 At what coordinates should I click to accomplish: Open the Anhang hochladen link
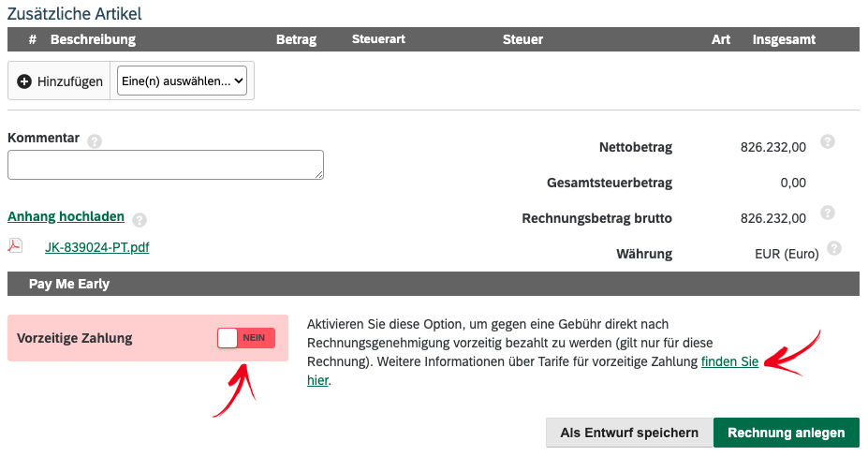point(66,216)
